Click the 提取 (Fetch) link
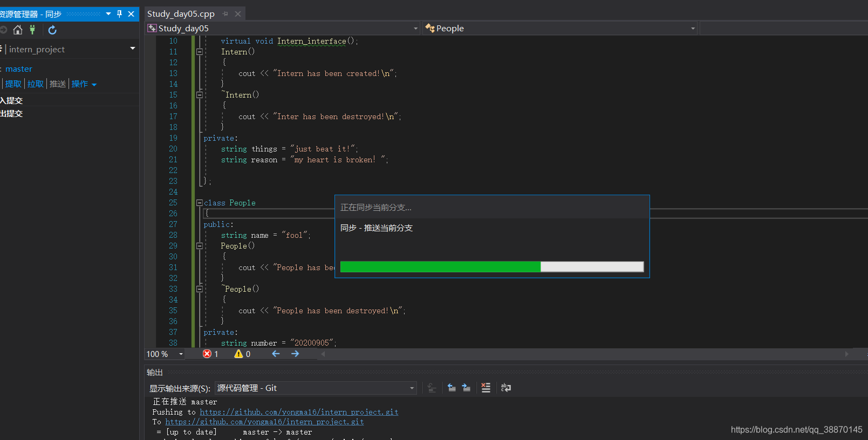The width and height of the screenshot is (868, 440). tap(13, 84)
